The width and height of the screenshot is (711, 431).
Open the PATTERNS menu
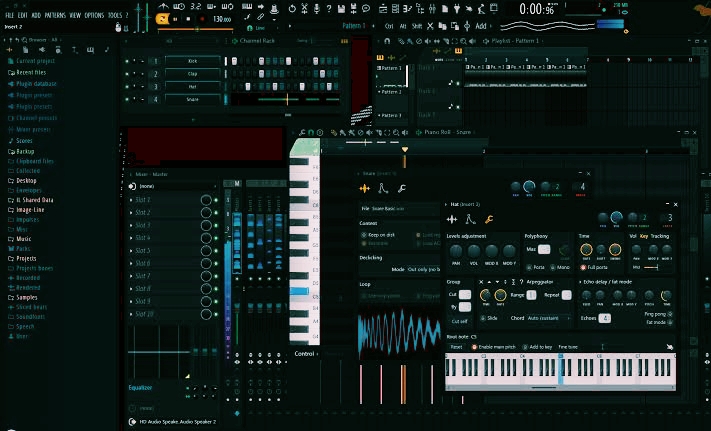click(x=55, y=15)
